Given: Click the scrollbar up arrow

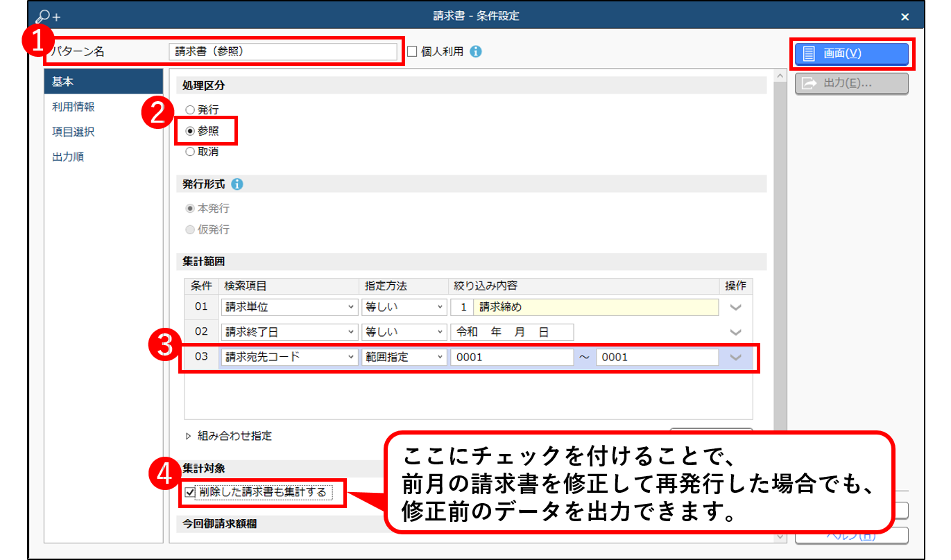Looking at the screenshot, I should [780, 76].
